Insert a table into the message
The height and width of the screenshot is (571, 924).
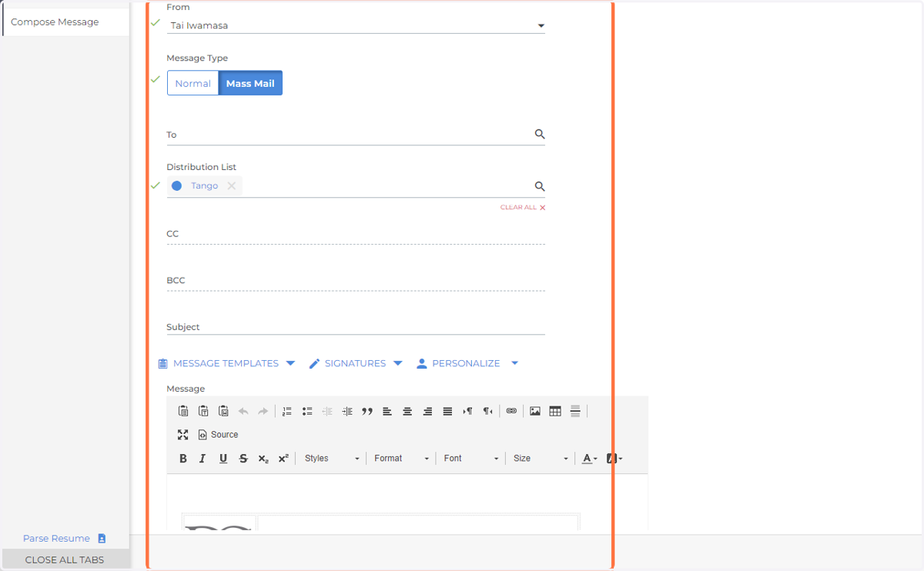coord(555,411)
